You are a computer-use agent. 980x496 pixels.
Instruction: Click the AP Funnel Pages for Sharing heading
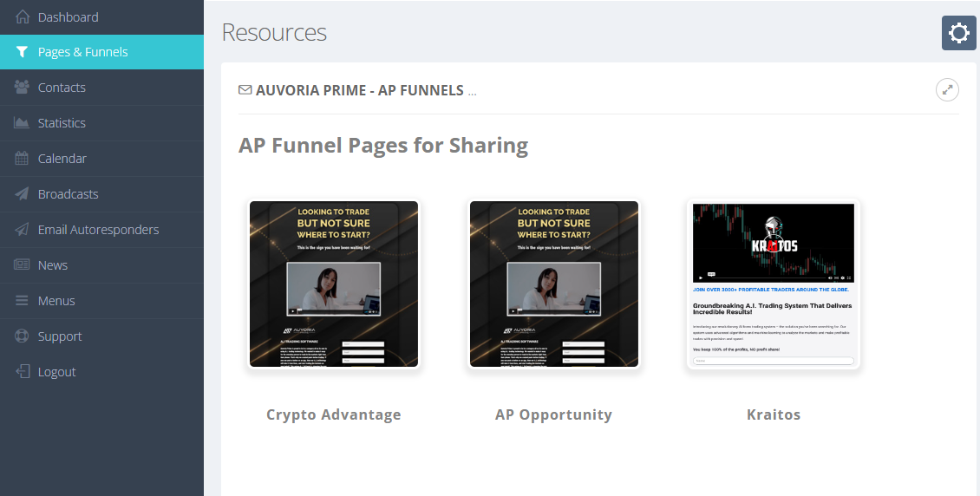[x=383, y=145]
